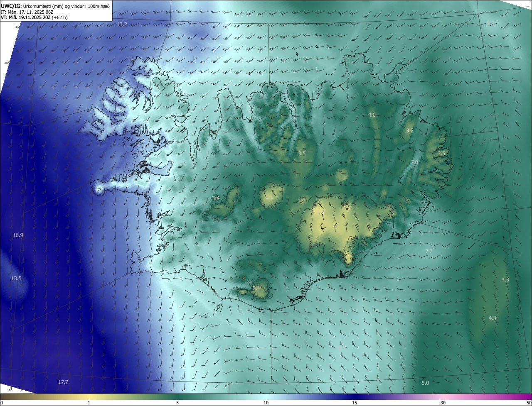Click the 3.1 value label
This screenshot has width=532, height=406.
pos(256,288)
